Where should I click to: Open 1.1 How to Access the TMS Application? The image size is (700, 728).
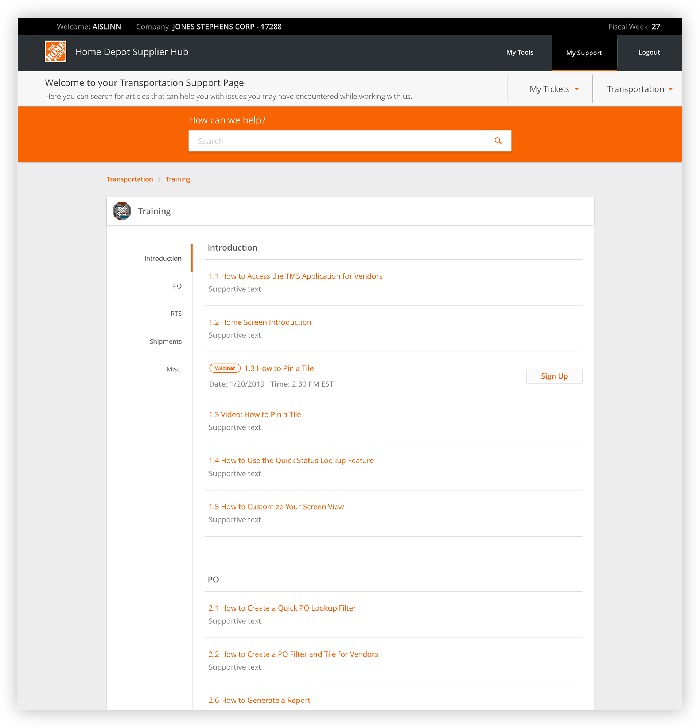click(x=295, y=276)
